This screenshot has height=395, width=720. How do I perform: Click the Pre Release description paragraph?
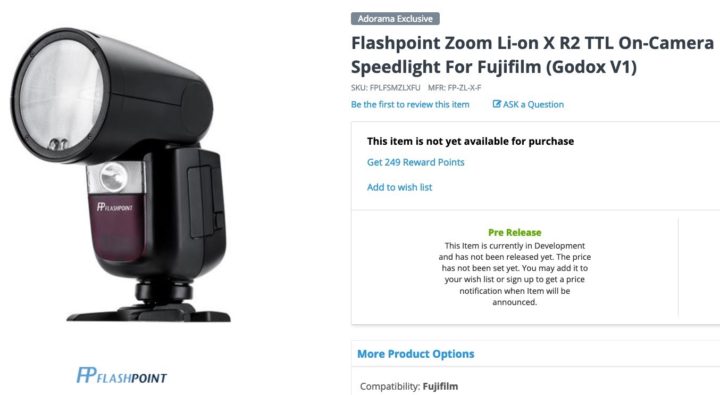[x=514, y=274]
